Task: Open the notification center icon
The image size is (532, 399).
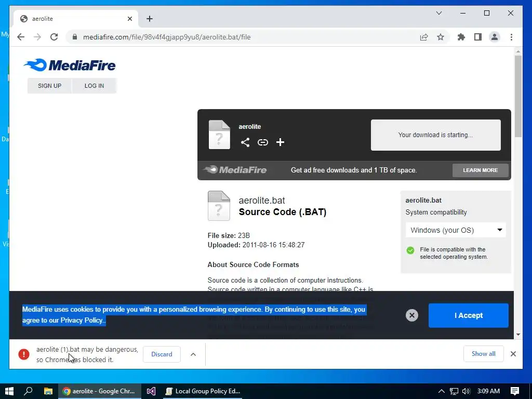Action: [x=515, y=391]
